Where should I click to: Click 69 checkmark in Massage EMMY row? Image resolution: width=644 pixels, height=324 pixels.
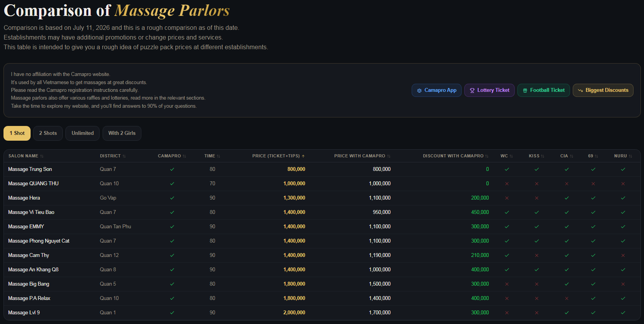593,227
